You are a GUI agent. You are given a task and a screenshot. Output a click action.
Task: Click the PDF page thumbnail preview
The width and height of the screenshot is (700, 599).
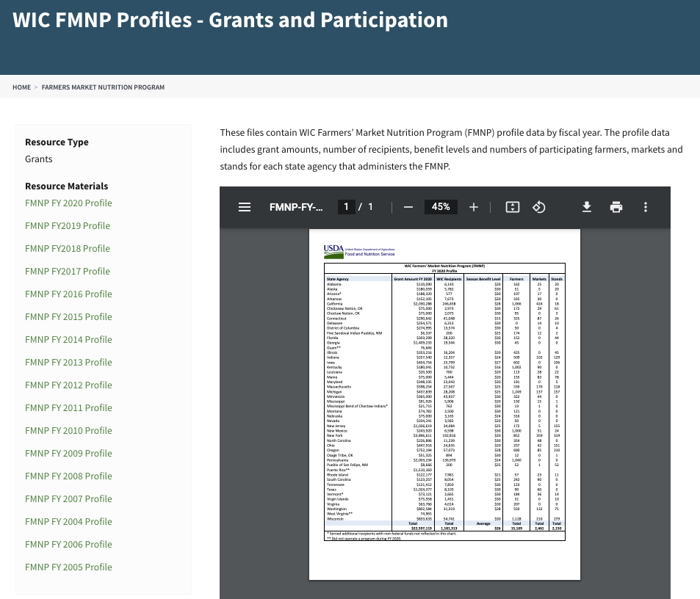[444, 404]
